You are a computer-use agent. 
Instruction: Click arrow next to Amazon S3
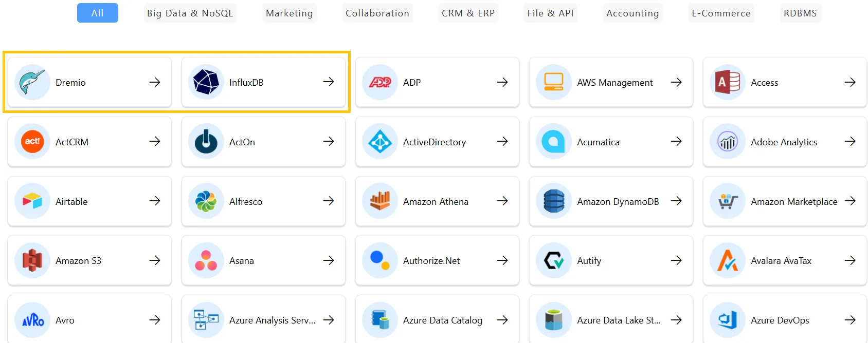click(x=155, y=260)
